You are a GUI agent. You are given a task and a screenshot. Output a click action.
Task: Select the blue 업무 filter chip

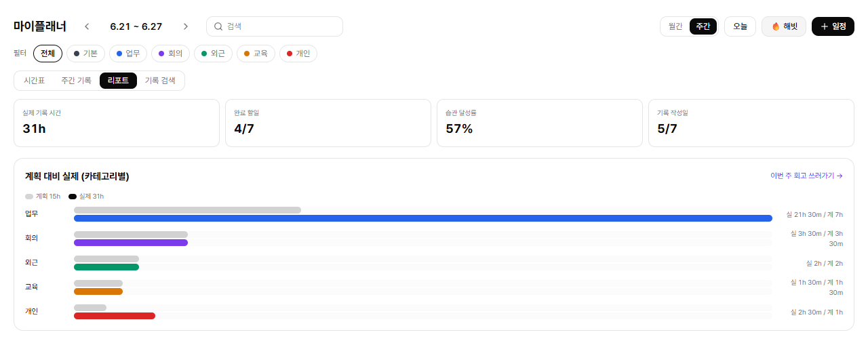[128, 54]
